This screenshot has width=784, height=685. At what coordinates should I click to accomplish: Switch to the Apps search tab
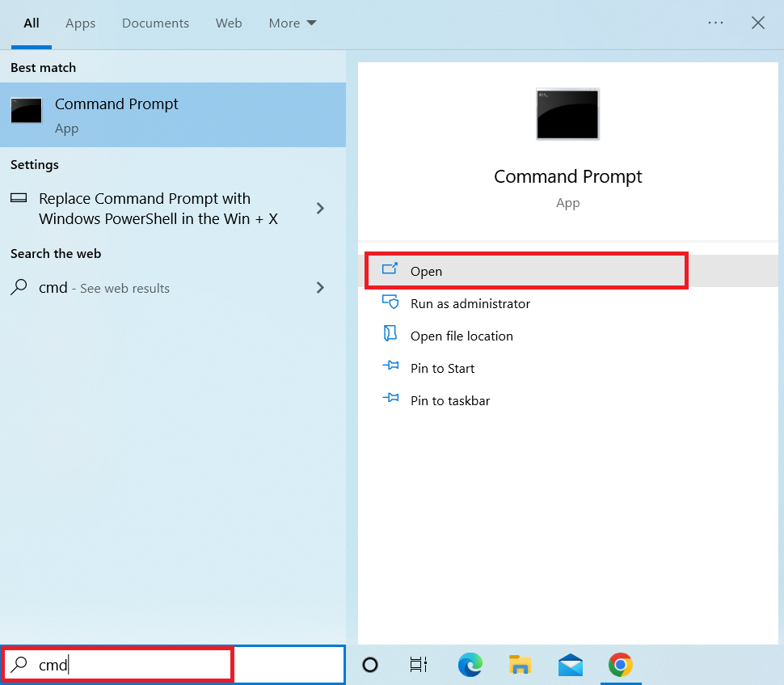tap(80, 23)
